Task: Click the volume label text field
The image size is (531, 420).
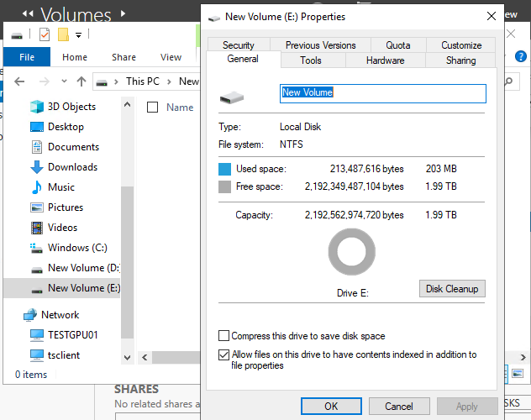Action: tap(382, 93)
